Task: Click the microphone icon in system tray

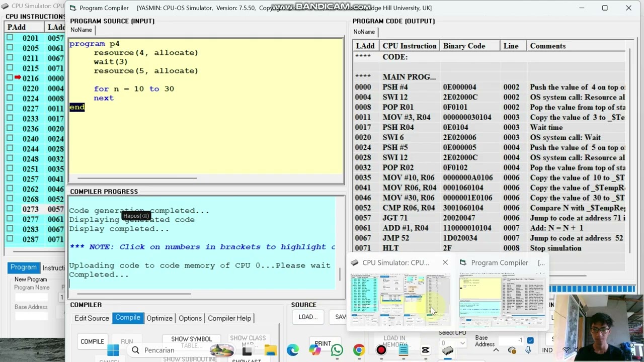Action: click(x=528, y=350)
